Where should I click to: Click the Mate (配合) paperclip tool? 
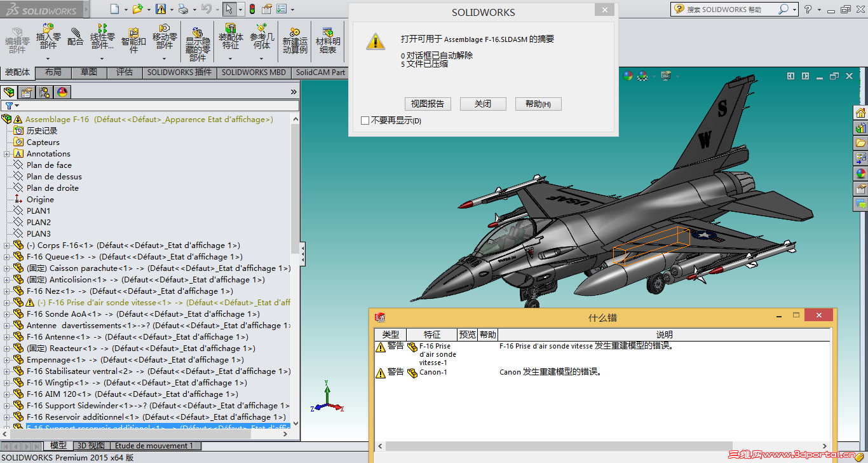pyautogui.click(x=76, y=37)
